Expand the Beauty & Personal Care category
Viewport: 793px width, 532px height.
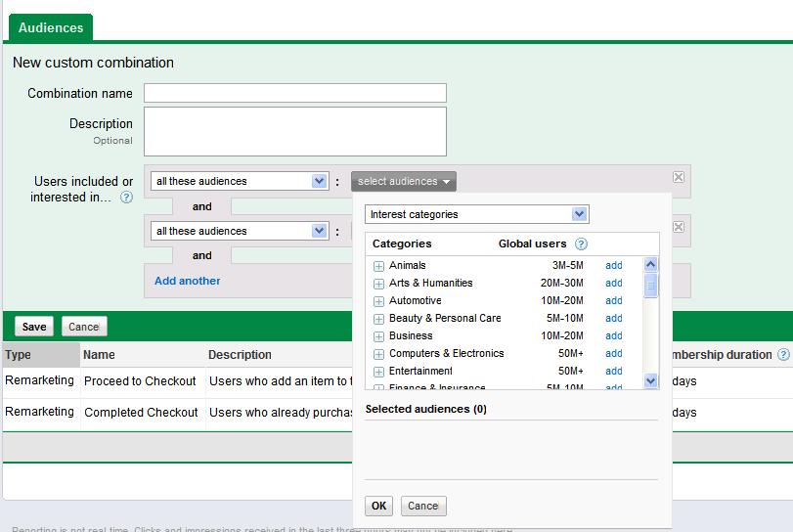[378, 319]
